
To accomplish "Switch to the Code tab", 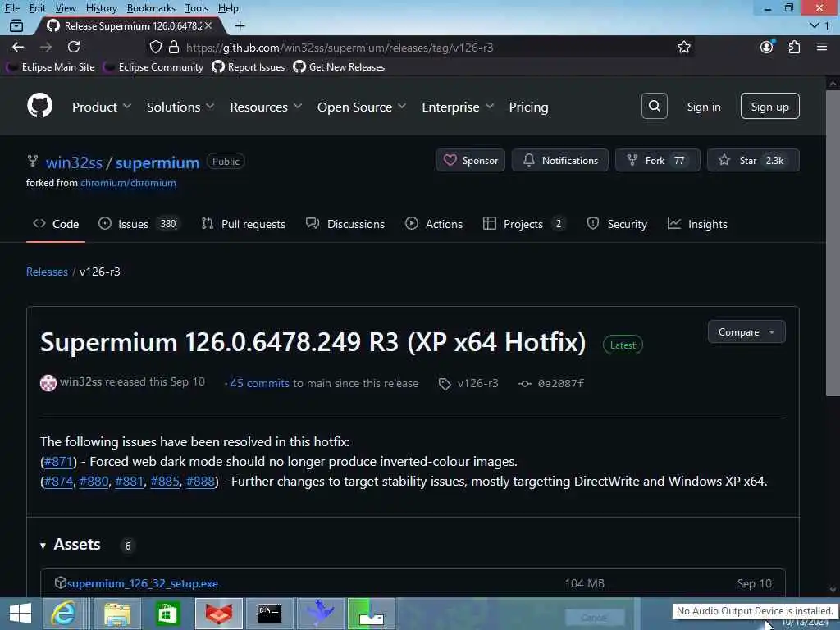I will (56, 224).
